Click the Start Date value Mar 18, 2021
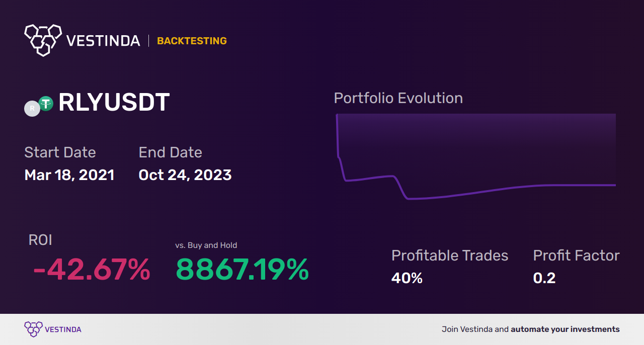This screenshot has height=345, width=644. click(x=69, y=175)
